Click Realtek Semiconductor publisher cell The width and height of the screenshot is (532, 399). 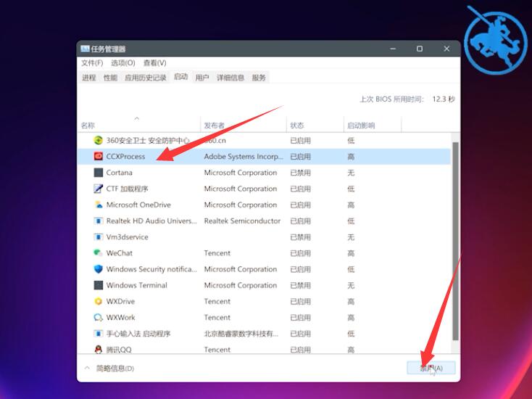(242, 221)
